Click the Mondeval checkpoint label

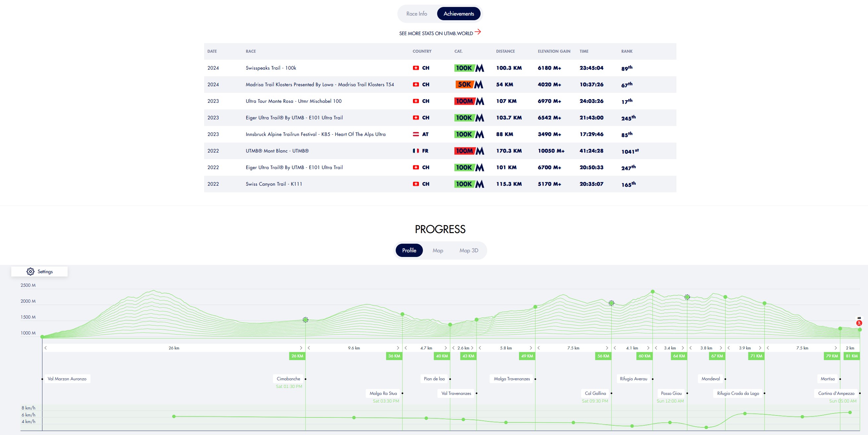[710, 379]
